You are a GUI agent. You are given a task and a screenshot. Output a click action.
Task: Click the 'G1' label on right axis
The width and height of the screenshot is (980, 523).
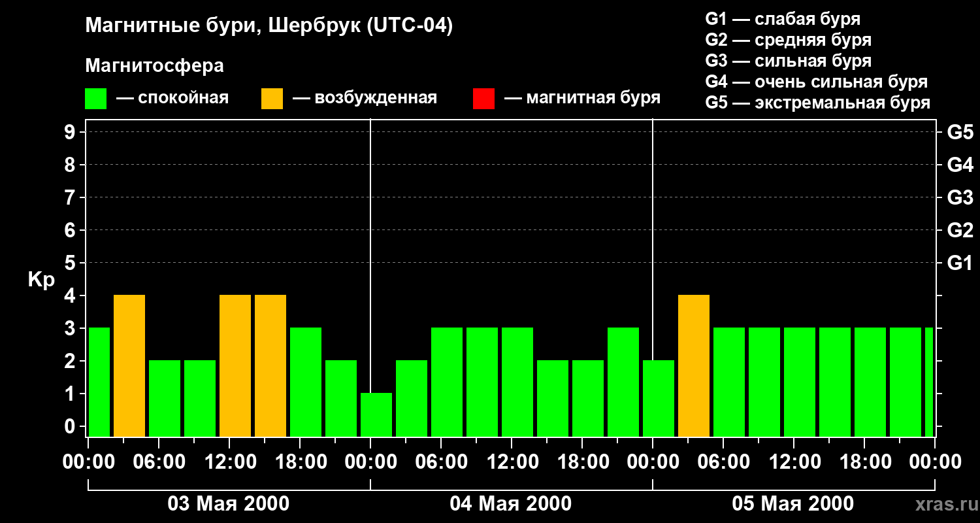(x=960, y=263)
